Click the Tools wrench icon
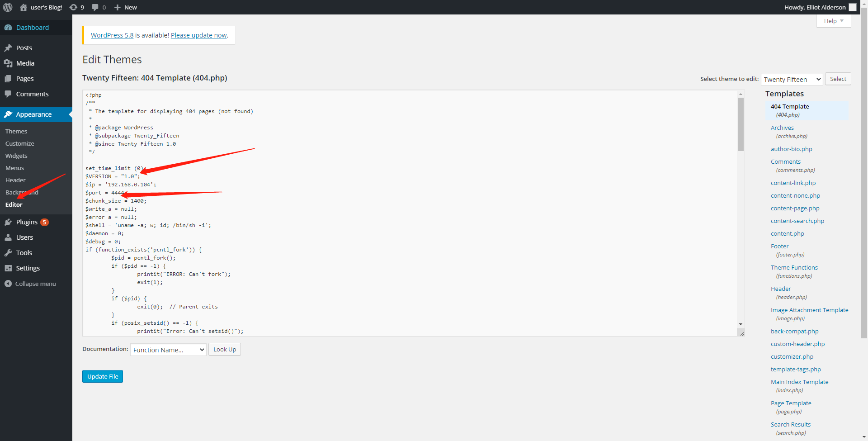 coord(8,253)
